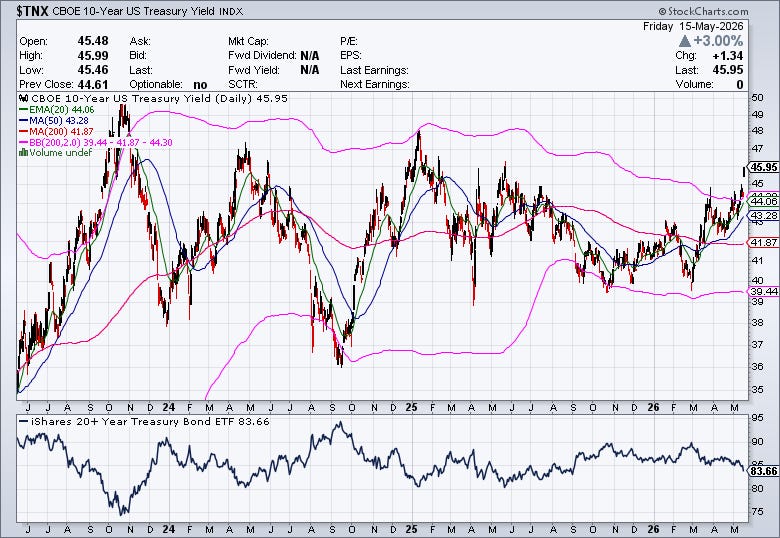This screenshot has width=780, height=538.
Task: Click the P/E label
Action: coord(349,41)
